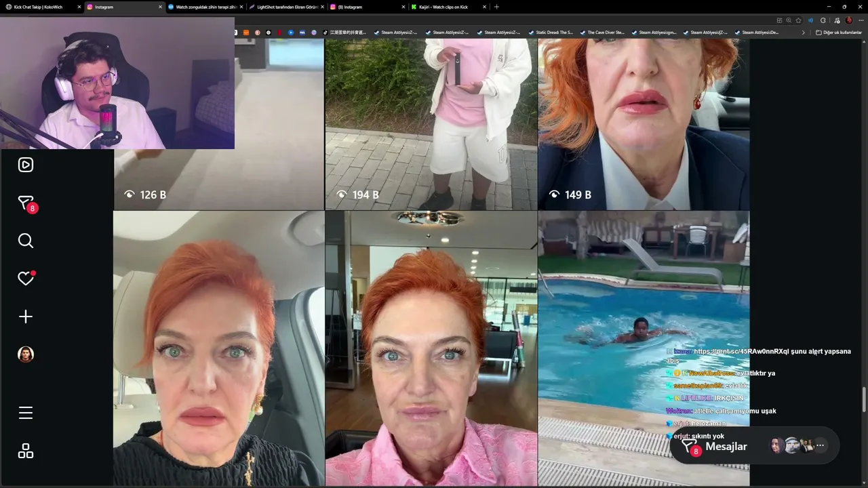The image size is (868, 488).
Task: Open the TikTok bookmark with Chinese title
Action: [344, 33]
